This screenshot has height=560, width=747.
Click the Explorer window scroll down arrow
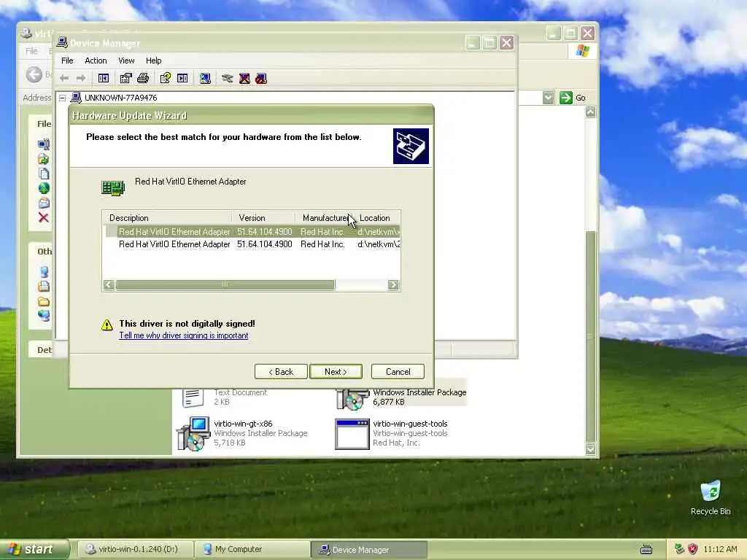coord(590,449)
